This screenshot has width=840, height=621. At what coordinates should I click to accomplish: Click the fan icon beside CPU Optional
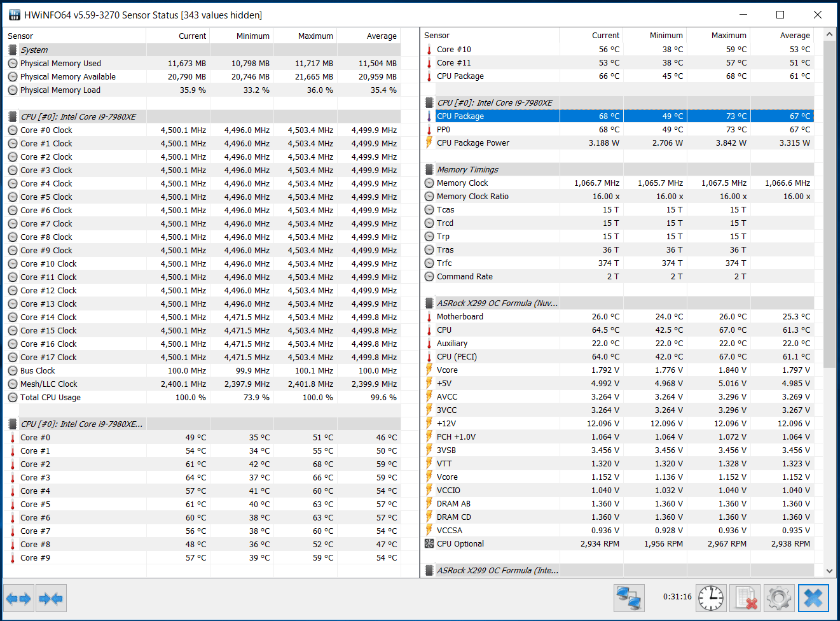tap(429, 543)
